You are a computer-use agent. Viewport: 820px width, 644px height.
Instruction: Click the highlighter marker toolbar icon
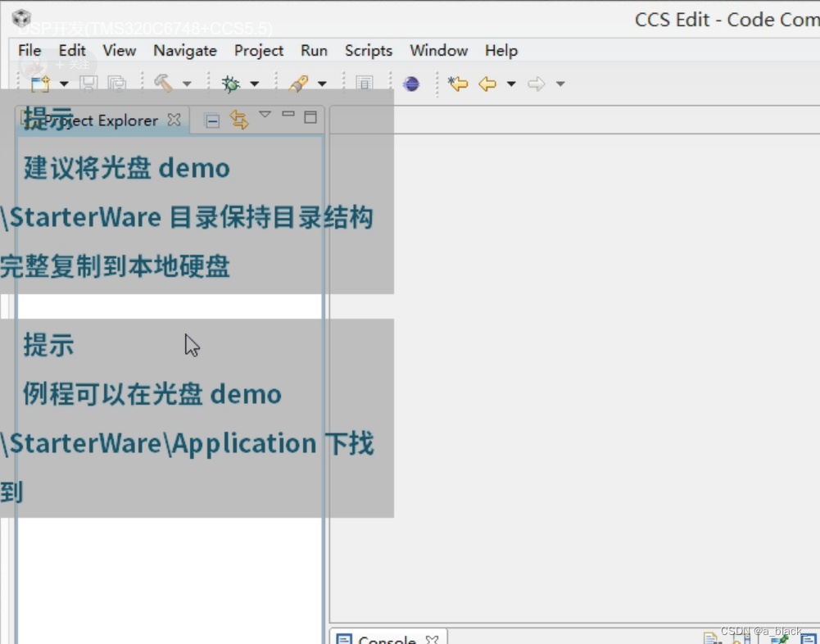(x=299, y=84)
